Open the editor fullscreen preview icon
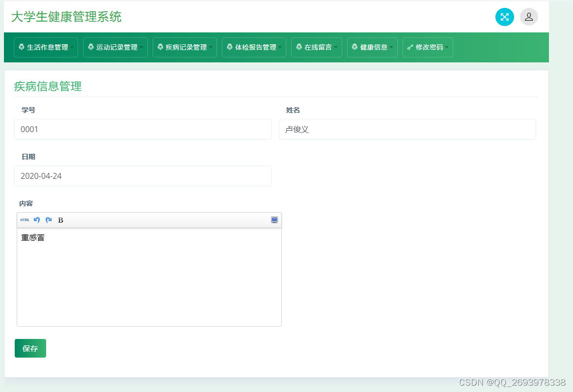Image resolution: width=573 pixels, height=392 pixels. (274, 220)
